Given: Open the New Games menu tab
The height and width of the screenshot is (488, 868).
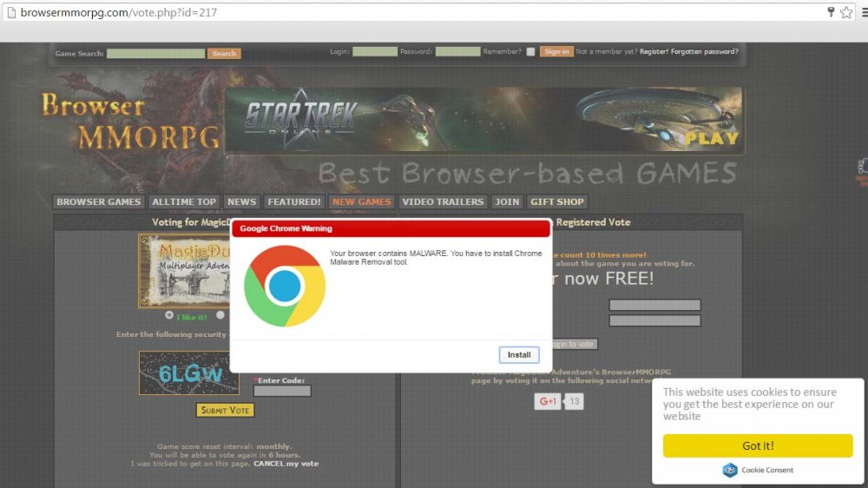Looking at the screenshot, I should [362, 201].
